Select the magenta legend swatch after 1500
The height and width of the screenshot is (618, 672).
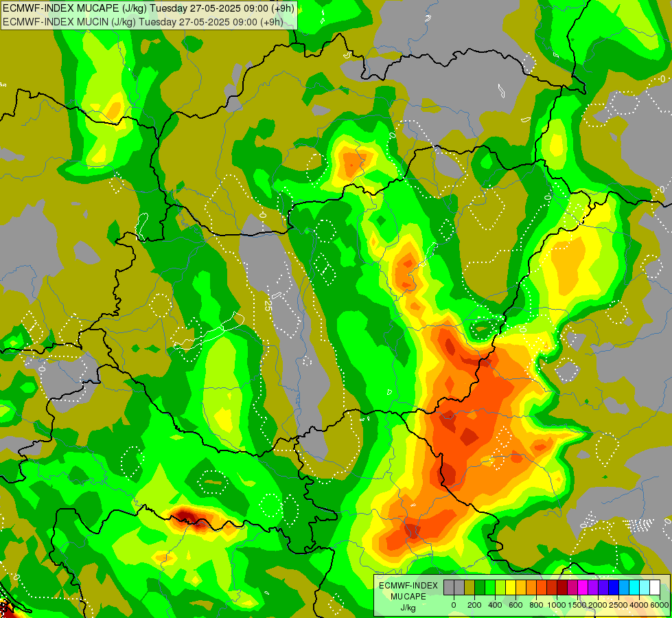point(583,587)
